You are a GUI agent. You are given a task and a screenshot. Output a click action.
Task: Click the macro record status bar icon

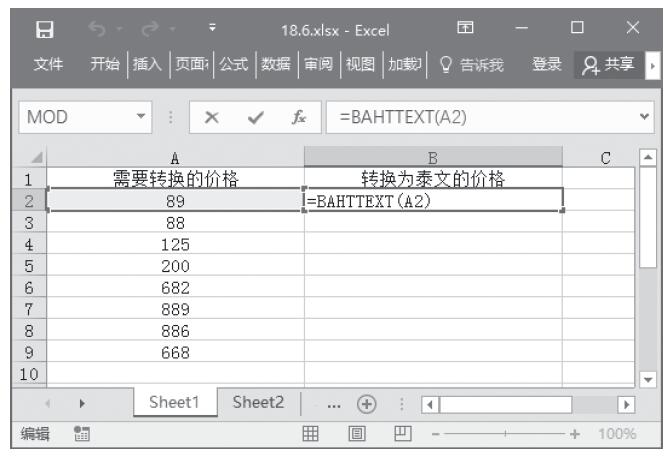pyautogui.click(x=81, y=433)
